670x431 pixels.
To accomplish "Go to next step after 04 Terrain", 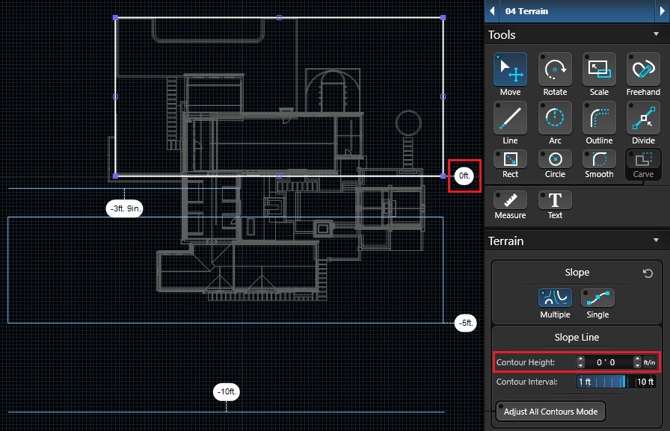I will pyautogui.click(x=661, y=11).
